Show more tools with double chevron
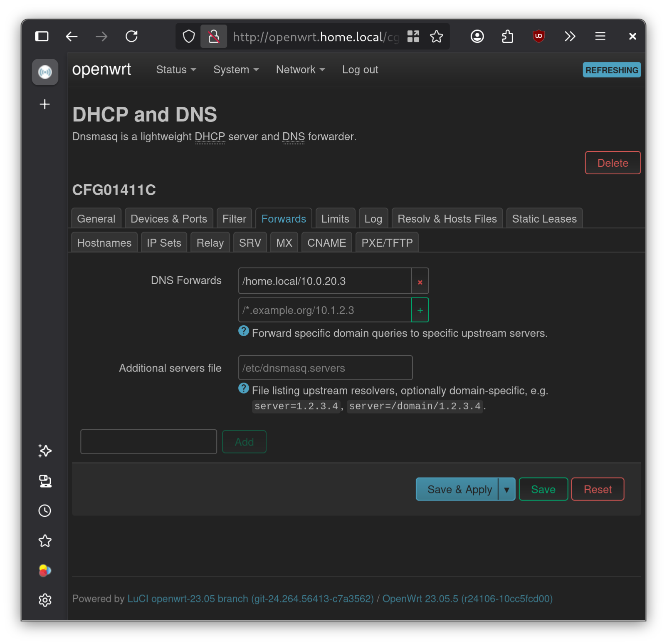This screenshot has width=667, height=644. pos(570,37)
